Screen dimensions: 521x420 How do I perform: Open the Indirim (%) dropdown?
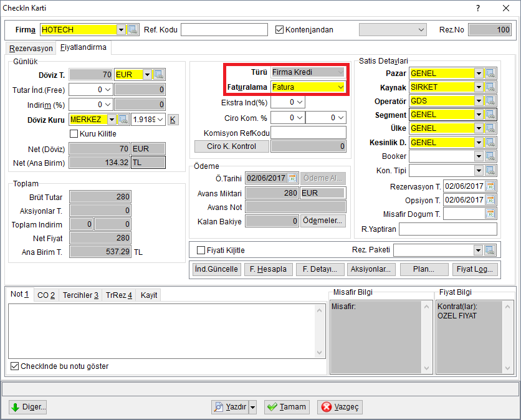click(x=108, y=105)
